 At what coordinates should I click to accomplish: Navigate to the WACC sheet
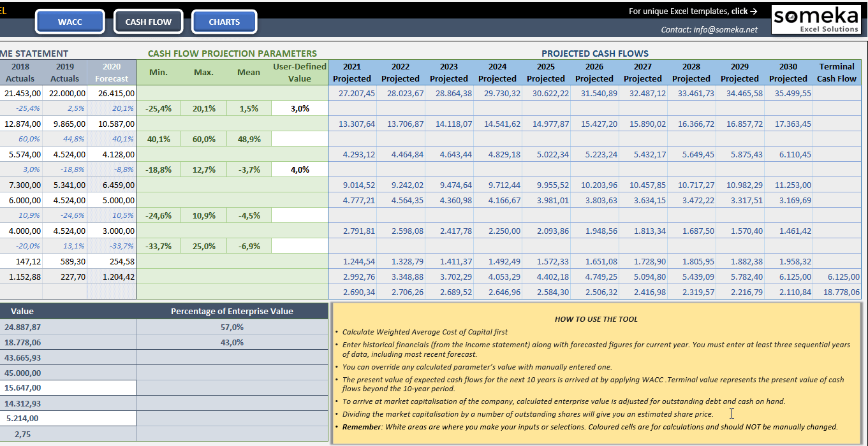point(70,21)
